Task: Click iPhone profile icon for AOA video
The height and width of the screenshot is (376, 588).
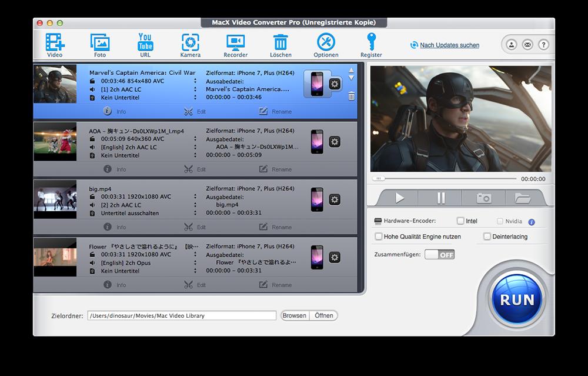Action: coord(317,141)
